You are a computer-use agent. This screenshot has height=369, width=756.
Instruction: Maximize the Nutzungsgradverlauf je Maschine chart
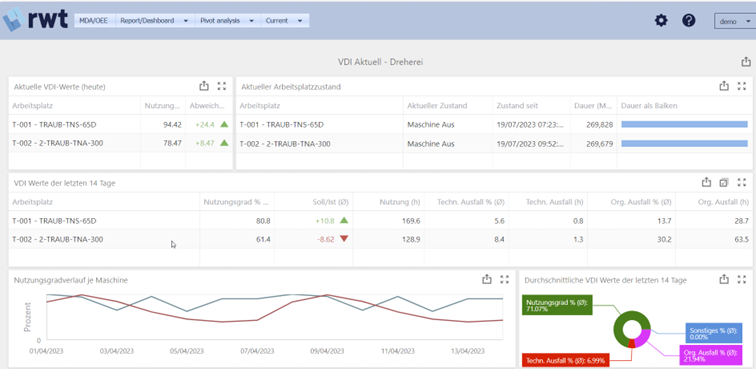click(x=504, y=279)
